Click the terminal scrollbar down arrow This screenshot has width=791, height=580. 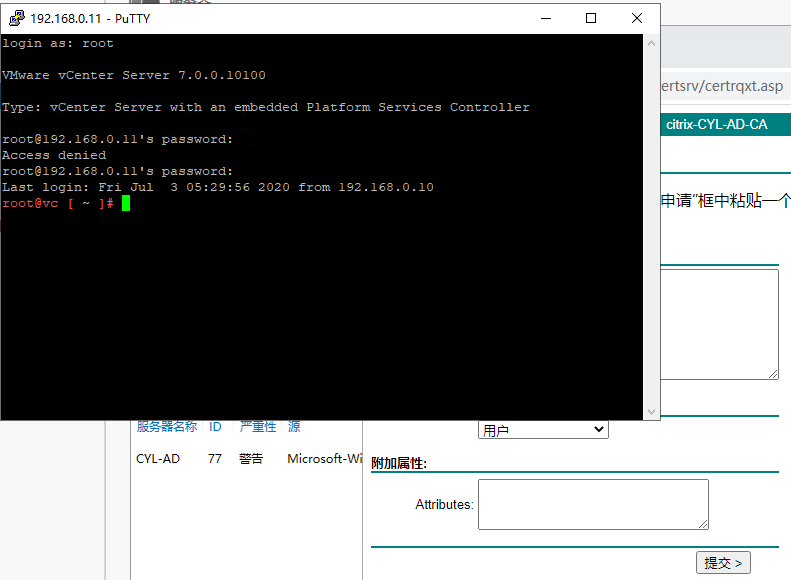[652, 411]
